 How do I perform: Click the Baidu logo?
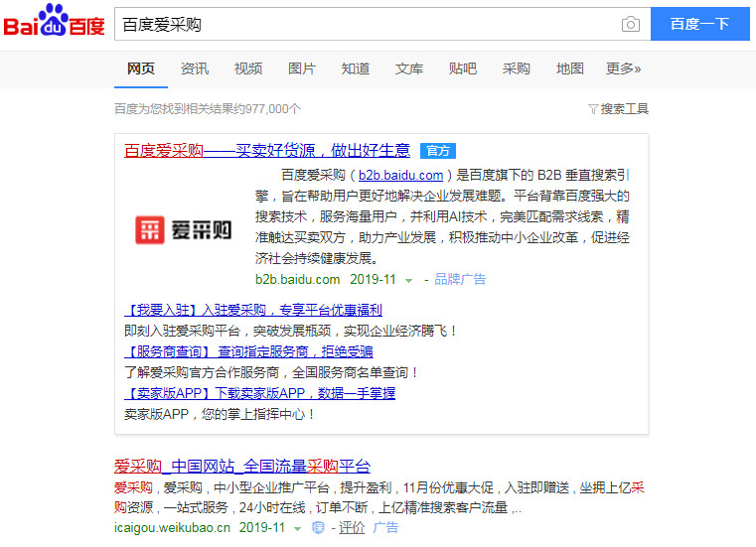point(54,24)
